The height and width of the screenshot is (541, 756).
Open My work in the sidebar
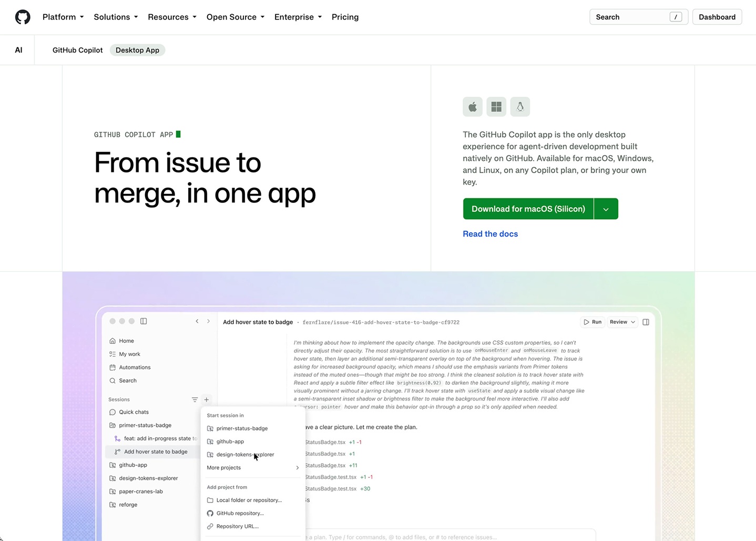(x=125, y=354)
